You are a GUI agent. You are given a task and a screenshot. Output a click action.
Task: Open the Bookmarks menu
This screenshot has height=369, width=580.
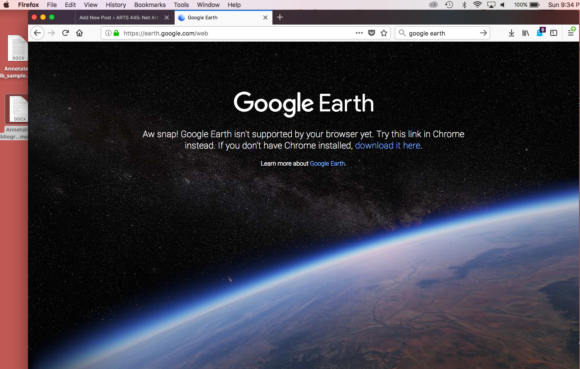tap(150, 5)
